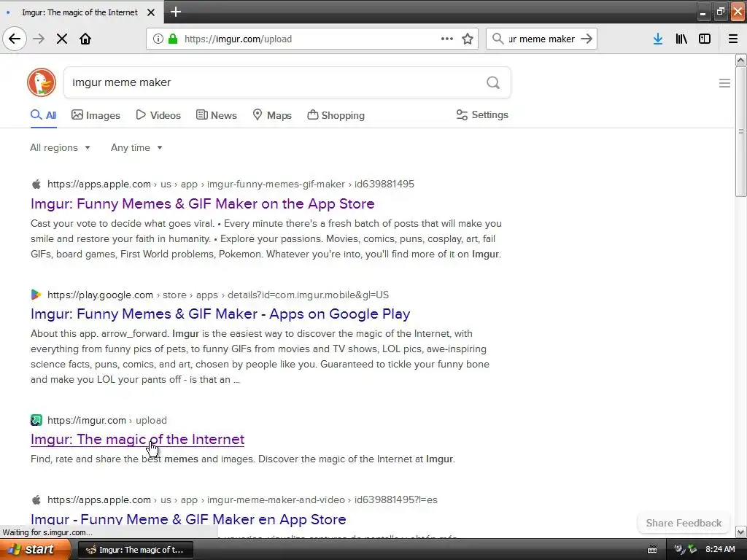Viewport: 747px width, 560px height.
Task: Click the Share Feedback button
Action: [x=684, y=523]
